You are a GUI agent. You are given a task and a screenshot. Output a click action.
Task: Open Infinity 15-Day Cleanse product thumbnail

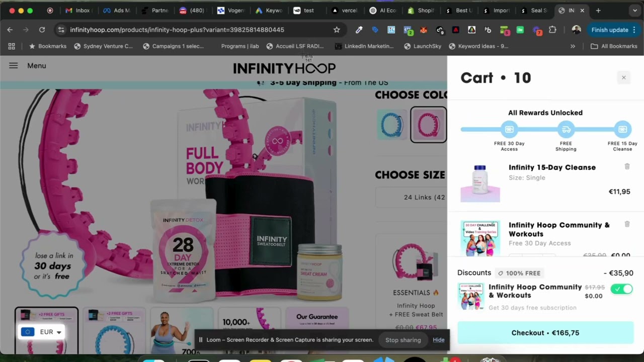pyautogui.click(x=480, y=182)
